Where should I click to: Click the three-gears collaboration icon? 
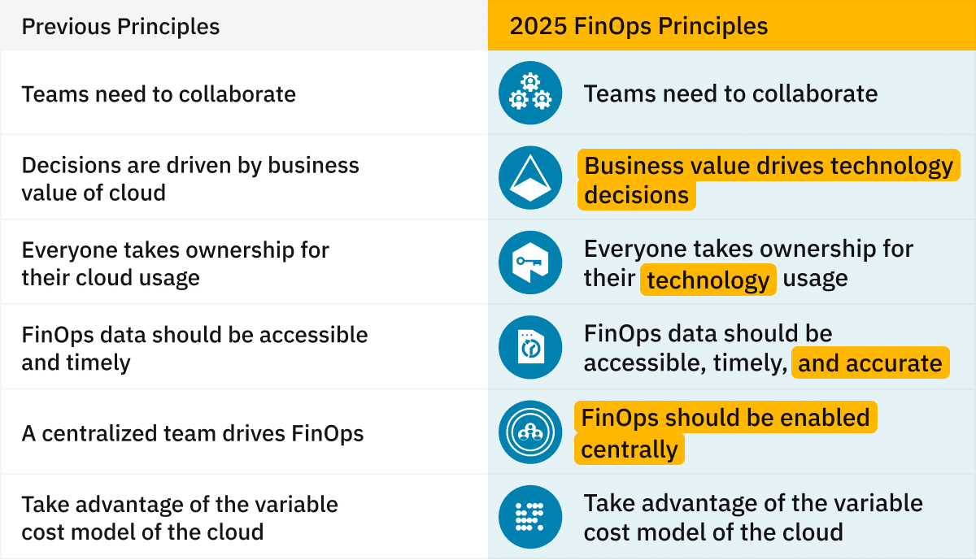coord(529,93)
